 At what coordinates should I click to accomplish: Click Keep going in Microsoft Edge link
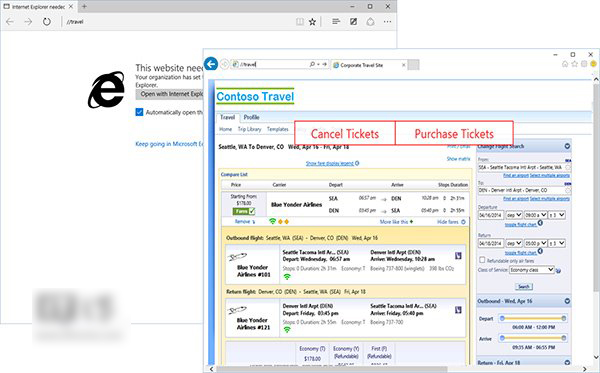pyautogui.click(x=169, y=144)
